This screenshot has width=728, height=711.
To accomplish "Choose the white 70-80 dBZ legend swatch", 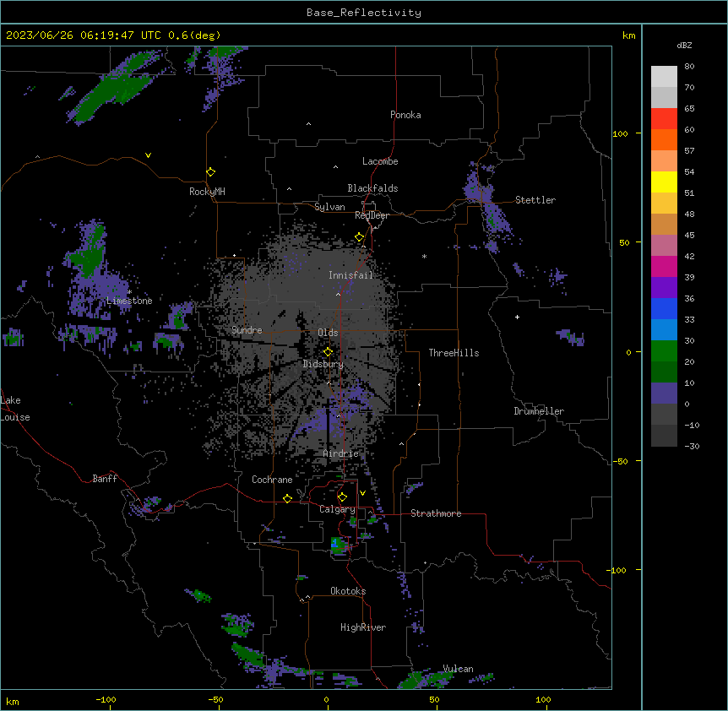I will 664,77.
